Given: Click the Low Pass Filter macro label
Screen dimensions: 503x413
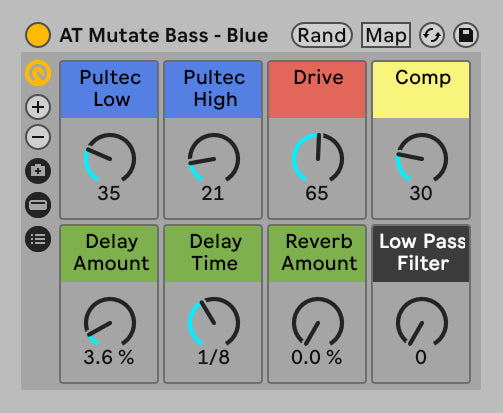Looking at the screenshot, I should tap(421, 253).
